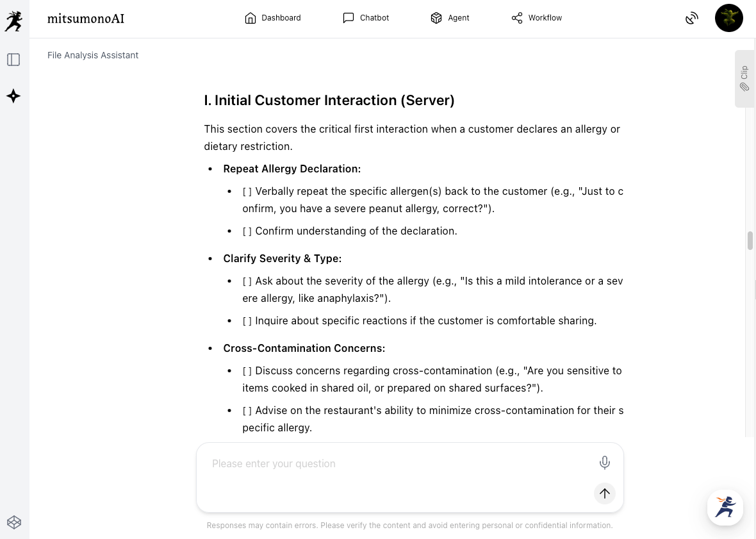Viewport: 756px width, 539px height.
Task: Click the mitsumonoAI brand name
Action: coord(86,19)
